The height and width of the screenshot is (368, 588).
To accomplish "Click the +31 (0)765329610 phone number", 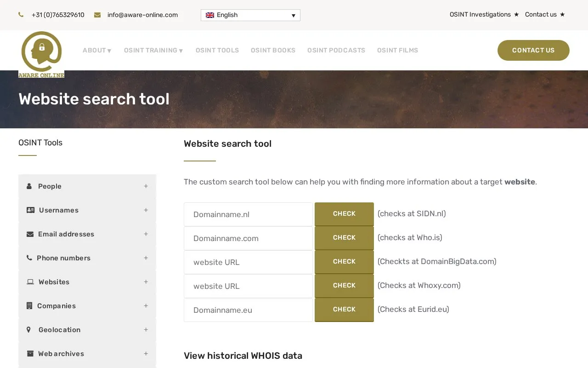I will tap(58, 15).
